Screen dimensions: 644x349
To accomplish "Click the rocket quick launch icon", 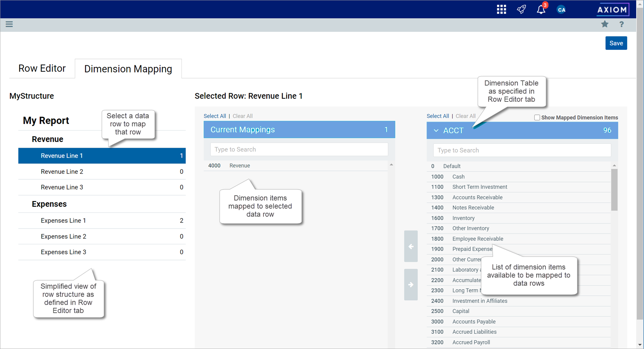I will (521, 9).
